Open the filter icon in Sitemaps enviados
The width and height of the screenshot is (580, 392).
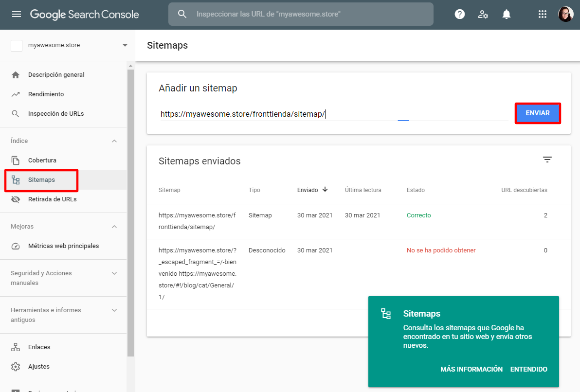[x=547, y=160]
